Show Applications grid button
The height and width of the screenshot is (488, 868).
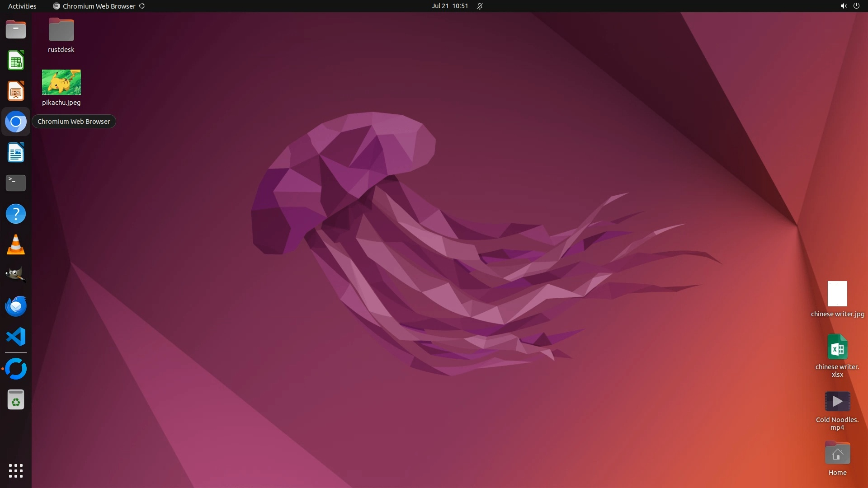[16, 471]
